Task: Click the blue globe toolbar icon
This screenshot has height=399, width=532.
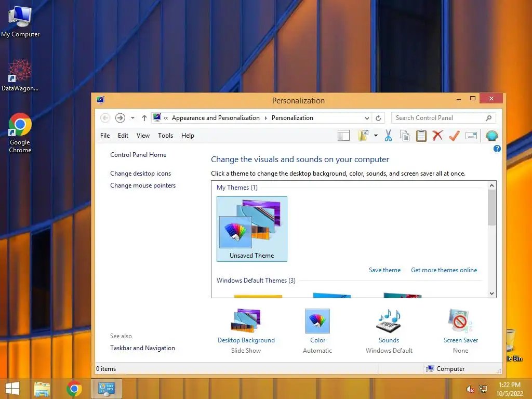Action: point(491,136)
